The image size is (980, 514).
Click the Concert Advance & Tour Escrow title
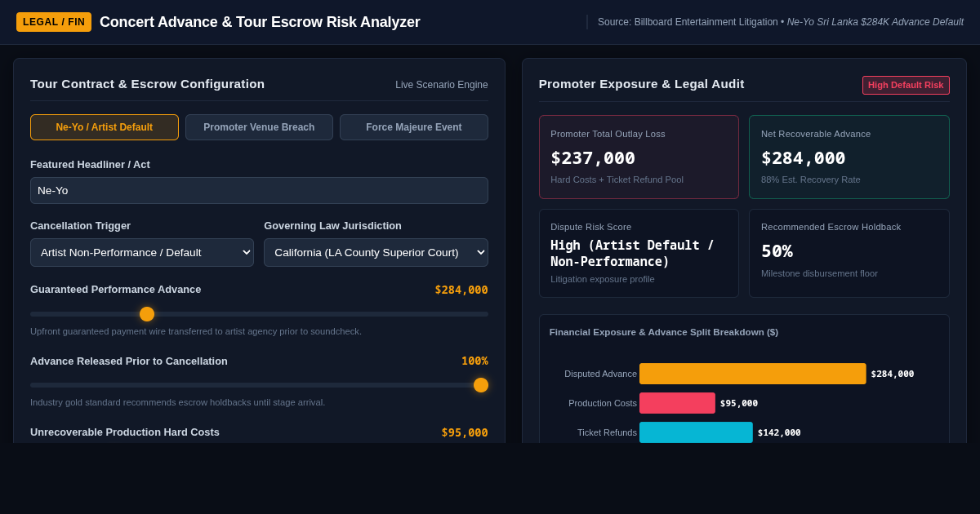pos(260,22)
